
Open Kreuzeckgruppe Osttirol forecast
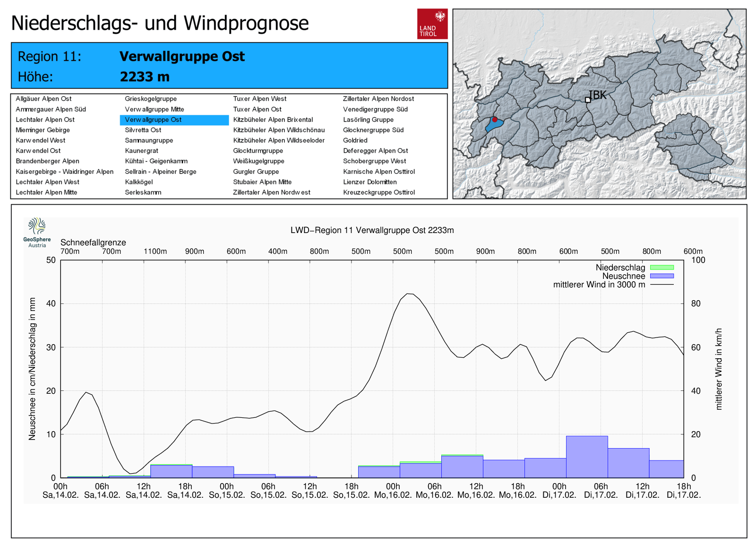point(378,192)
